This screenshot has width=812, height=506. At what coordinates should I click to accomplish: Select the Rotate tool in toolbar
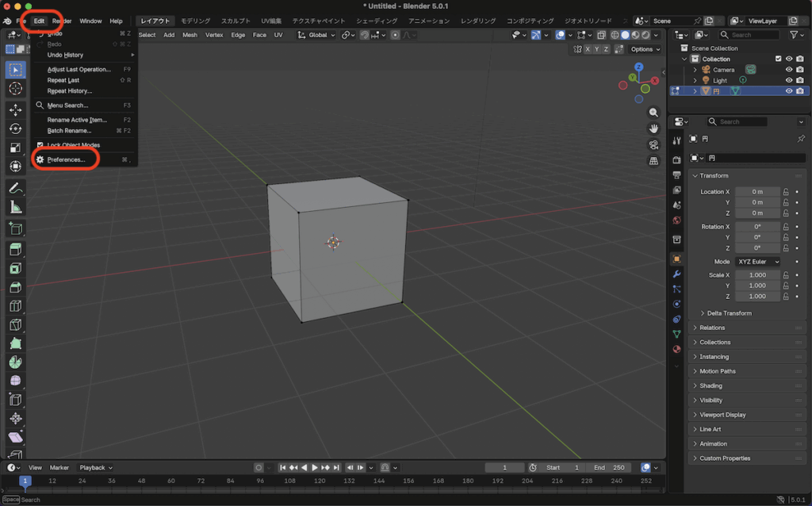[15, 128]
